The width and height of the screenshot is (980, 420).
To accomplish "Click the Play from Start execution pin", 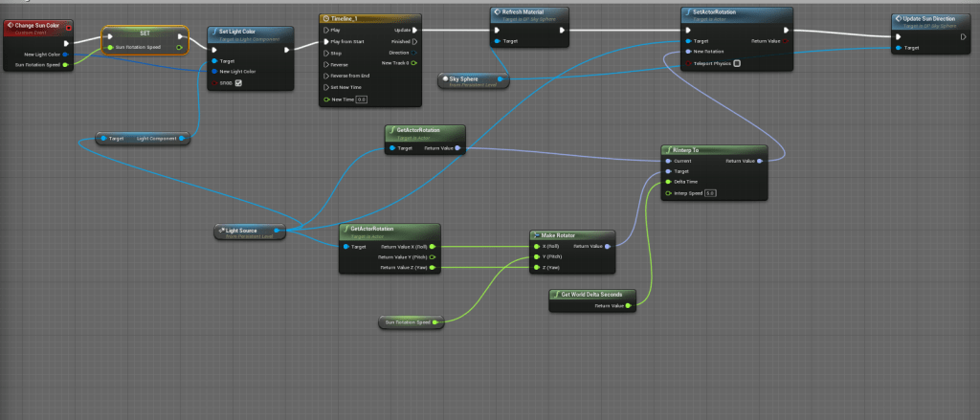I will coord(326,42).
